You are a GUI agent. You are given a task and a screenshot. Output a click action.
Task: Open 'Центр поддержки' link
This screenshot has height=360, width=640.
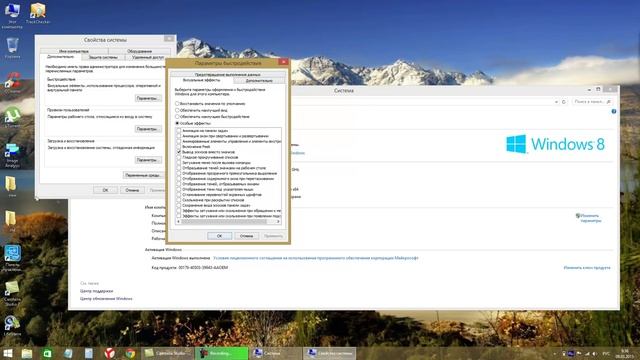tap(96, 291)
